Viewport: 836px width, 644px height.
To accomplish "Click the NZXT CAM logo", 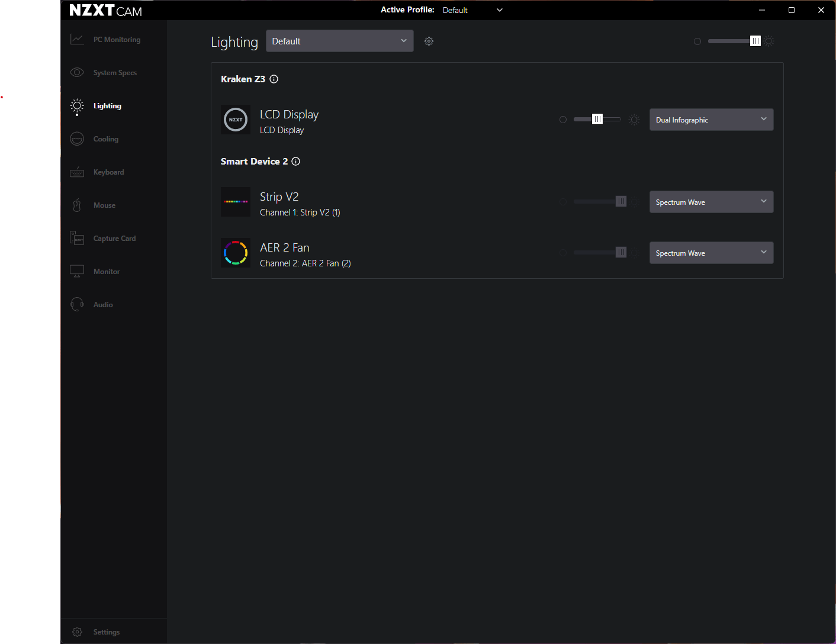I will pyautogui.click(x=106, y=11).
